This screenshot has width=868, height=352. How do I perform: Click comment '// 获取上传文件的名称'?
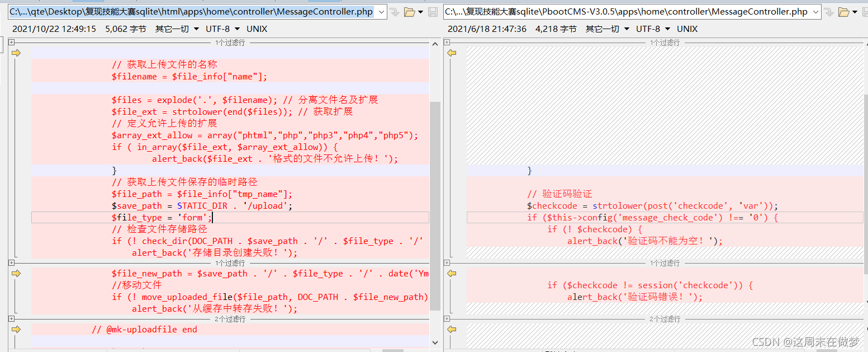point(164,64)
